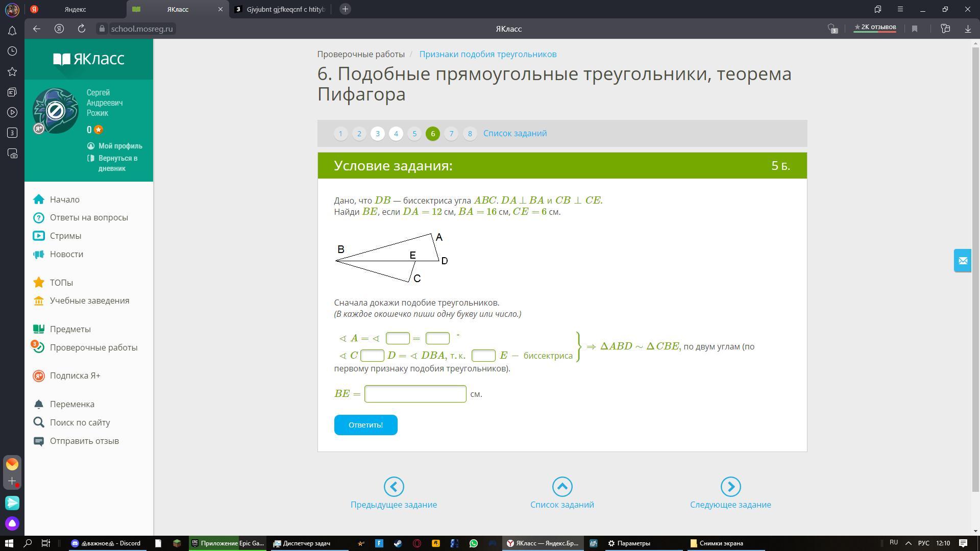Open Стримы section via play icon
The height and width of the screenshot is (551, 980).
point(39,236)
